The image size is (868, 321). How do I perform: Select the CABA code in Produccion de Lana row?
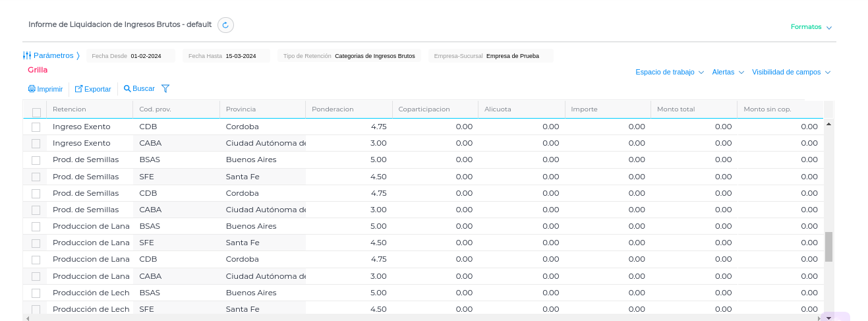point(176,276)
